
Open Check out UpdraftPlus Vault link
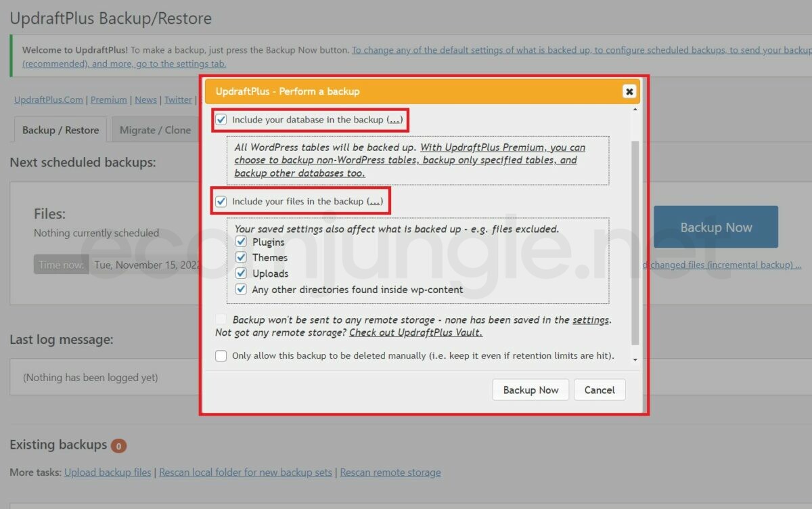[x=416, y=332]
